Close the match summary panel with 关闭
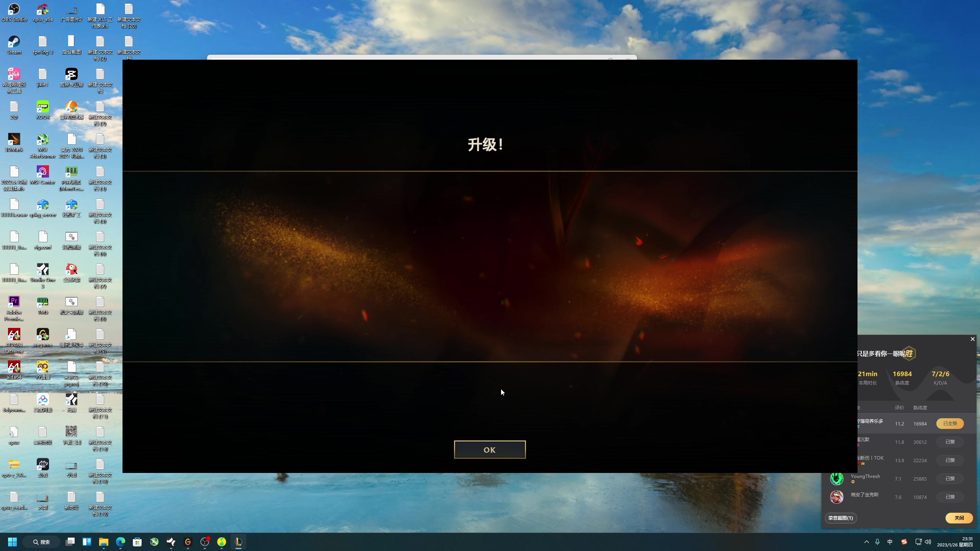This screenshot has width=980, height=551. 959,518
